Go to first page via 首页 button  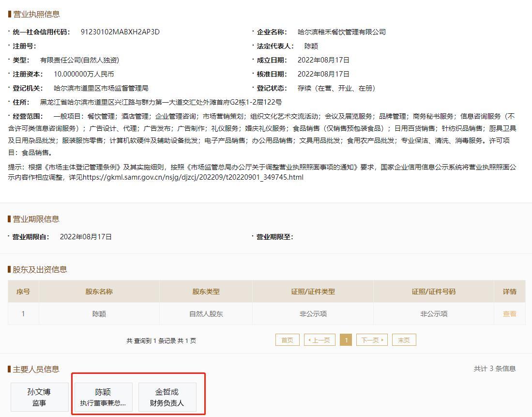(x=288, y=340)
